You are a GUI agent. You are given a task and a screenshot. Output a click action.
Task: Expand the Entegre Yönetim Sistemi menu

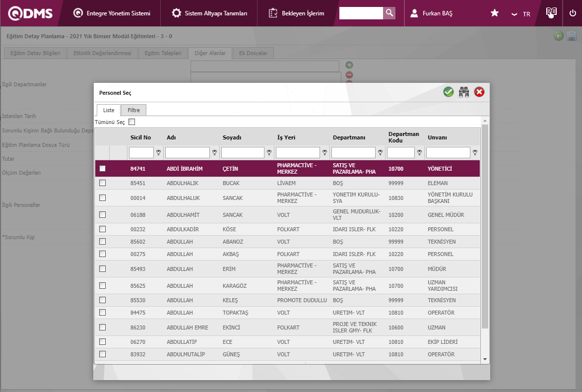[x=112, y=13]
